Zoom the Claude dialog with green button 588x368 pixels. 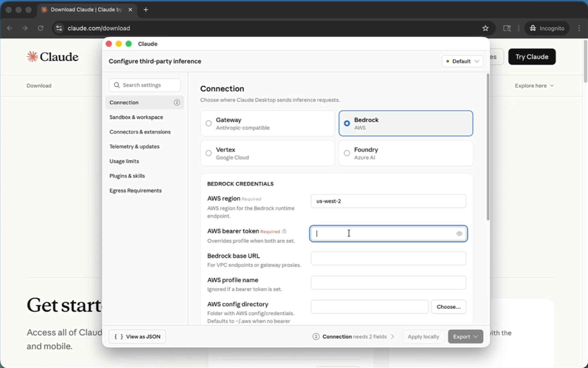(129, 44)
